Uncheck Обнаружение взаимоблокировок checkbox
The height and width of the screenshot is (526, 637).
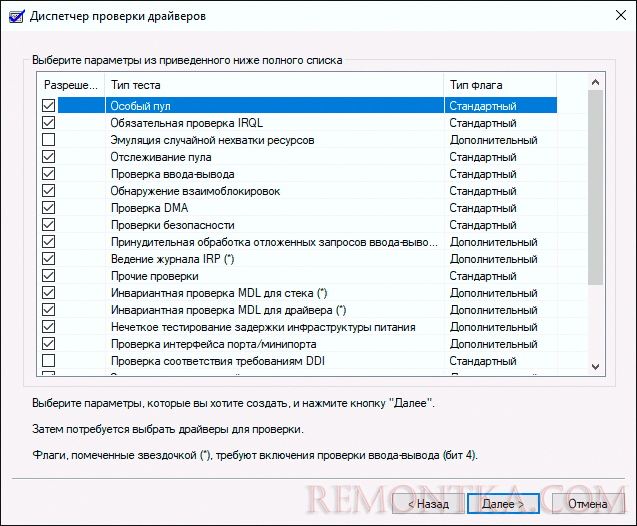pyautogui.click(x=49, y=191)
